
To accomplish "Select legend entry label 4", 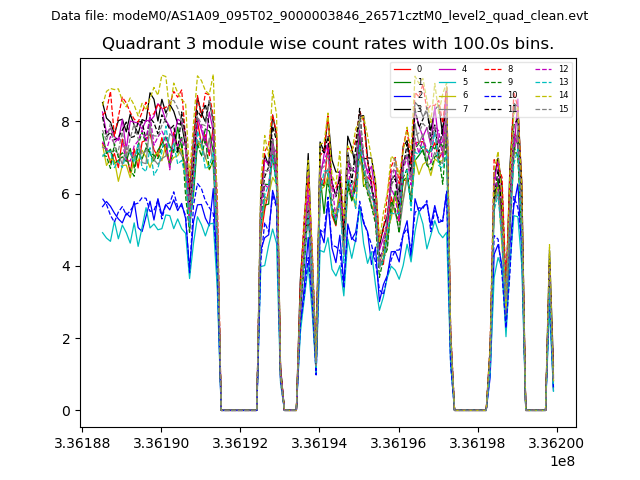I will click(x=464, y=69).
